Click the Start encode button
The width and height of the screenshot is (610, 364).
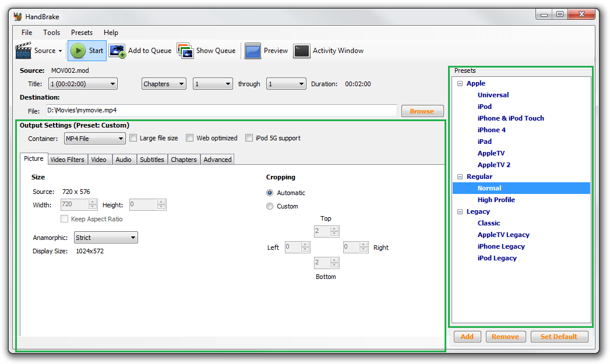pyautogui.click(x=86, y=51)
